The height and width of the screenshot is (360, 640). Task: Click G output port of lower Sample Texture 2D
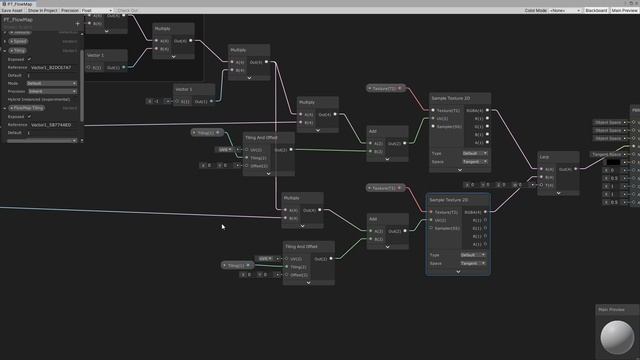pos(485,228)
